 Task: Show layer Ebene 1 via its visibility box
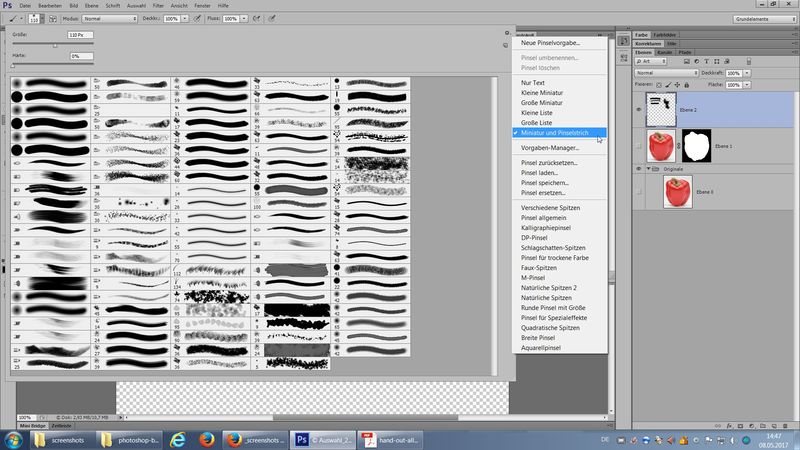638,147
